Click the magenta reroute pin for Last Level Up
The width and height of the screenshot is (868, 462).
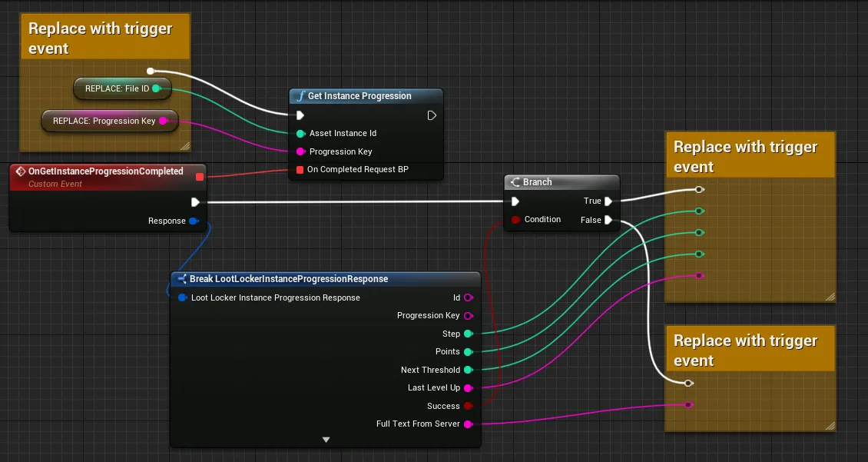699,276
